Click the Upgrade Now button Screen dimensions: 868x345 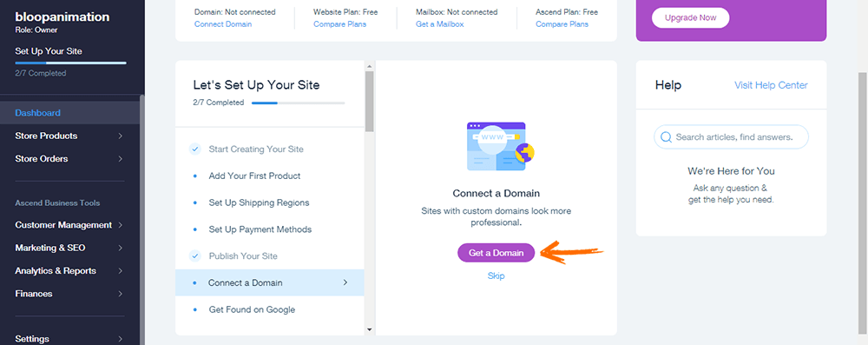point(690,17)
